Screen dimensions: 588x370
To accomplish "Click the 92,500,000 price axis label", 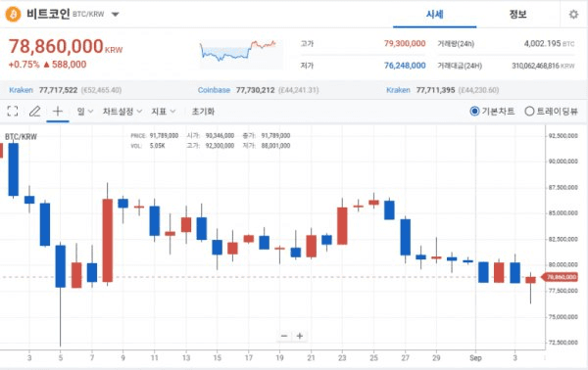I will tap(563, 136).
